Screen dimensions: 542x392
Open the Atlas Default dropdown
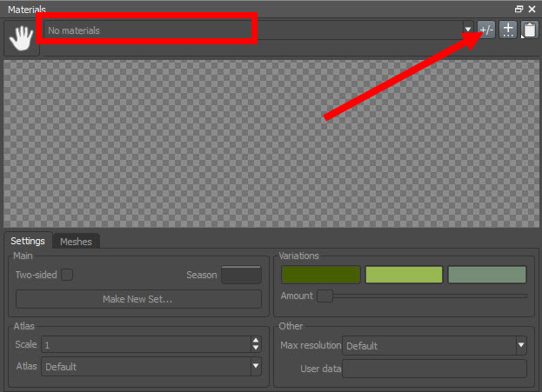click(x=151, y=367)
